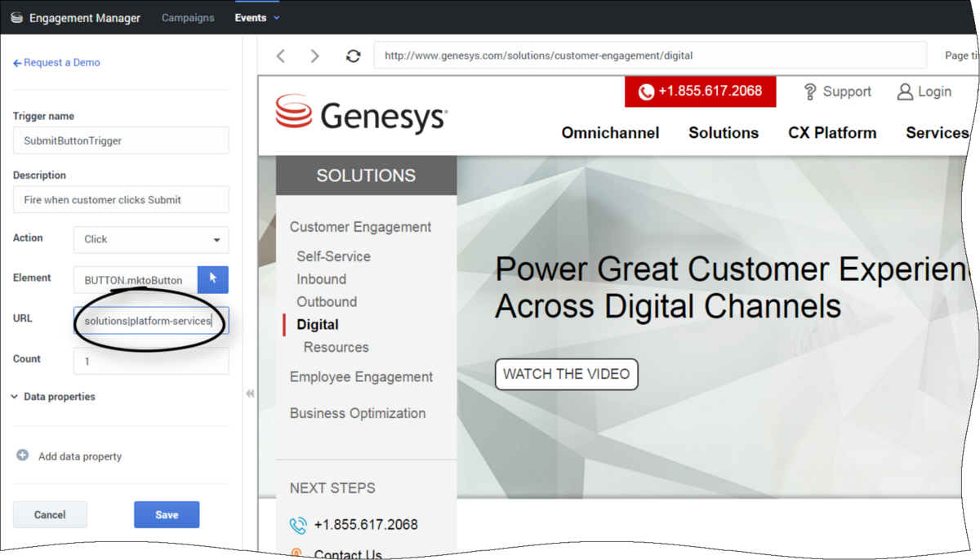Open the Login link
Screen dimensions: 980x560
(934, 91)
